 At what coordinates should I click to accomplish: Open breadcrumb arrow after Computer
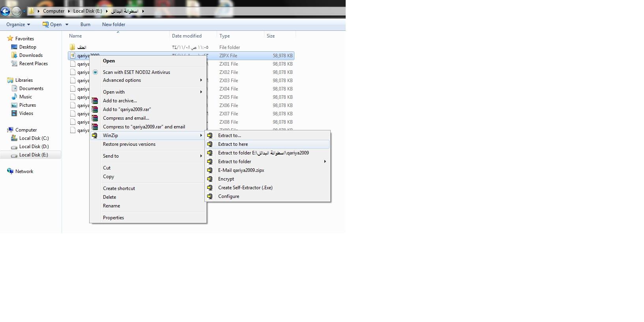pyautogui.click(x=69, y=11)
